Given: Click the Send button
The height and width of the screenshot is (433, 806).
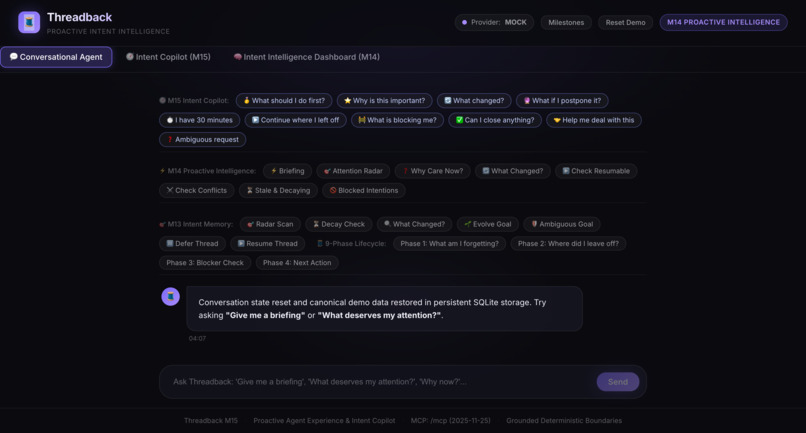Looking at the screenshot, I should coord(617,382).
